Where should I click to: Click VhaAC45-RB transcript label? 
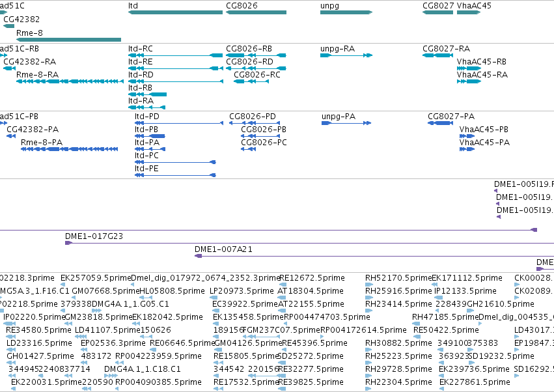482,61
